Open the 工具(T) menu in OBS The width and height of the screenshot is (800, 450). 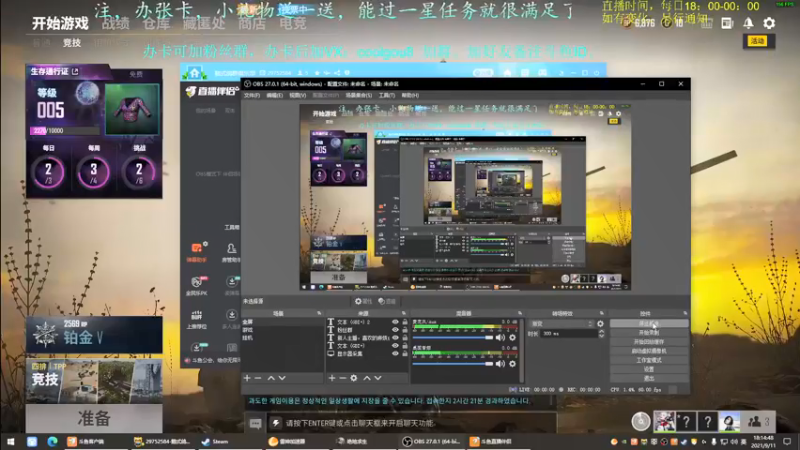387,95
